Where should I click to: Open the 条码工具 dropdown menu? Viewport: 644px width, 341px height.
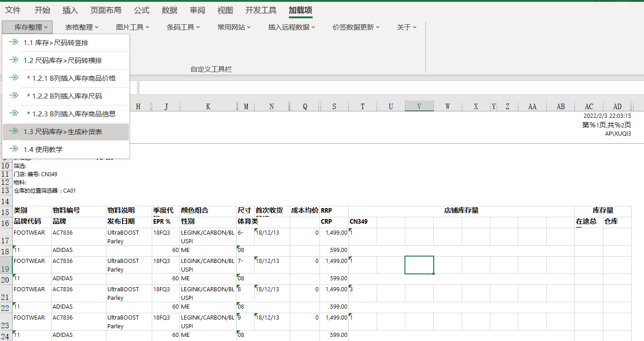183,27
